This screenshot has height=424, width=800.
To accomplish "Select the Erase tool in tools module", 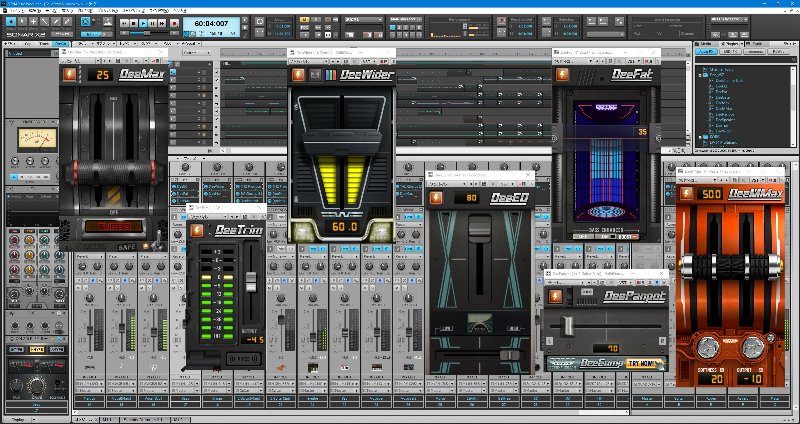I will 67,21.
